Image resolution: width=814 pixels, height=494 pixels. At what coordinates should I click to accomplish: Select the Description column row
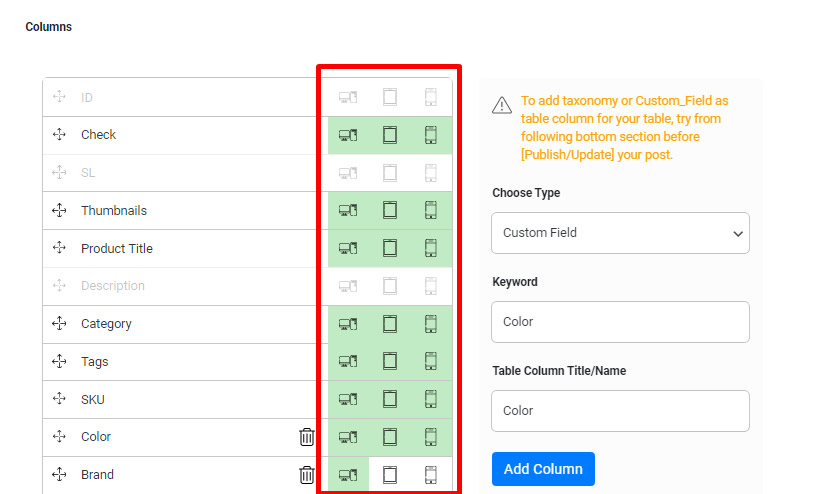pyautogui.click(x=113, y=286)
